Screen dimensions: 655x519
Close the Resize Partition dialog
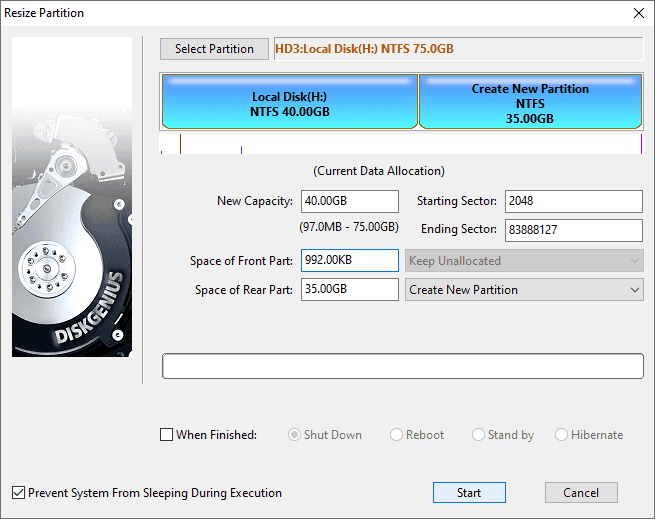point(638,13)
